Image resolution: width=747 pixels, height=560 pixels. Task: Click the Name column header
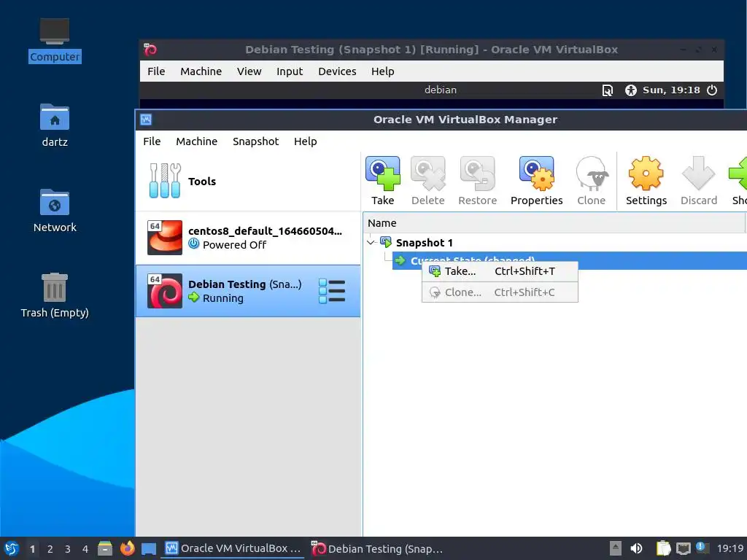point(554,223)
